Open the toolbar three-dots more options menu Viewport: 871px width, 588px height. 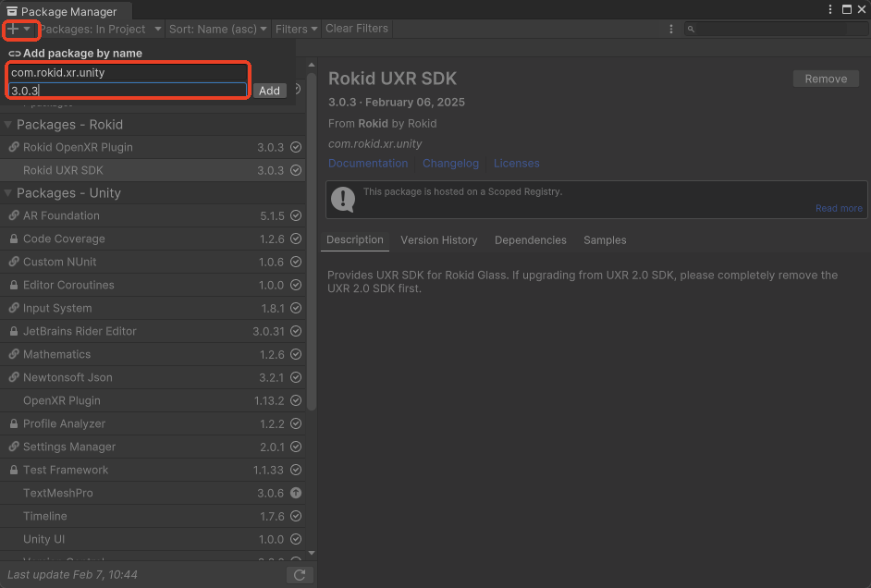pos(671,29)
